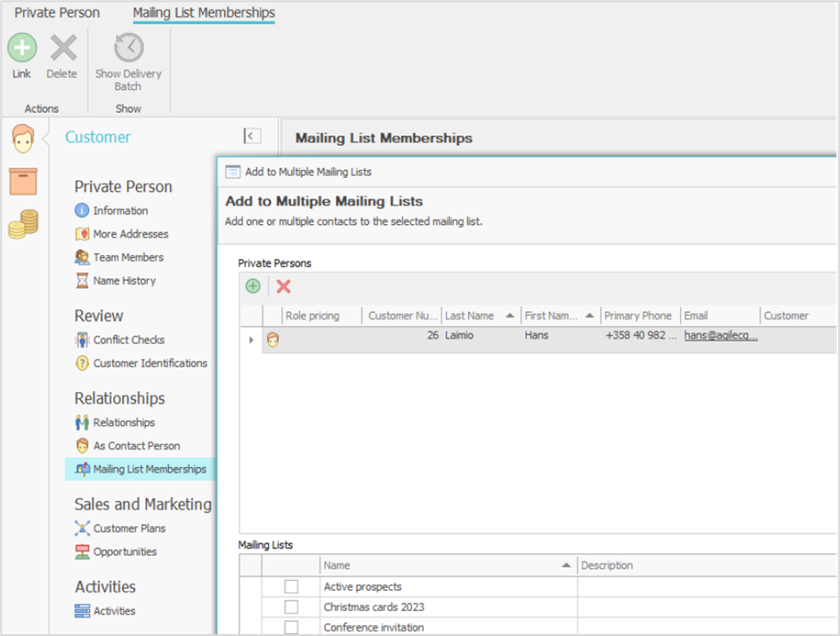Tick the Christmas cards 2023 checkbox
Viewport: 840px width, 636px height.
(x=291, y=607)
